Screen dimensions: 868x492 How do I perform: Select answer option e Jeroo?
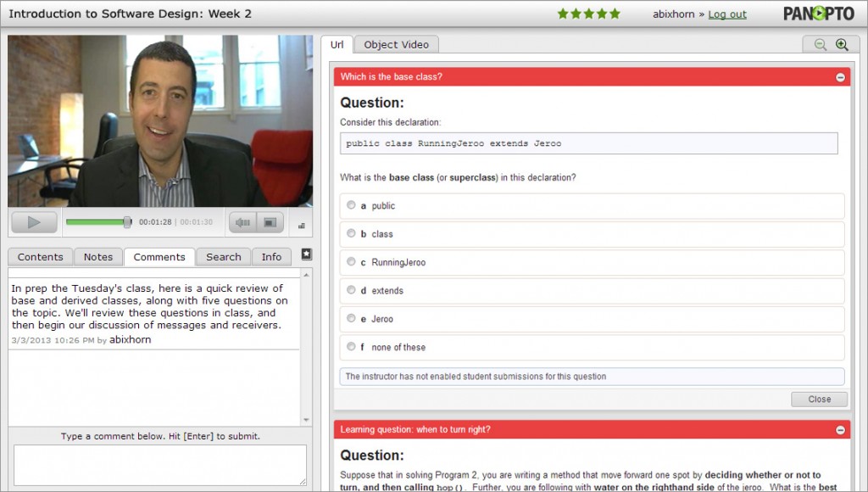pos(351,319)
